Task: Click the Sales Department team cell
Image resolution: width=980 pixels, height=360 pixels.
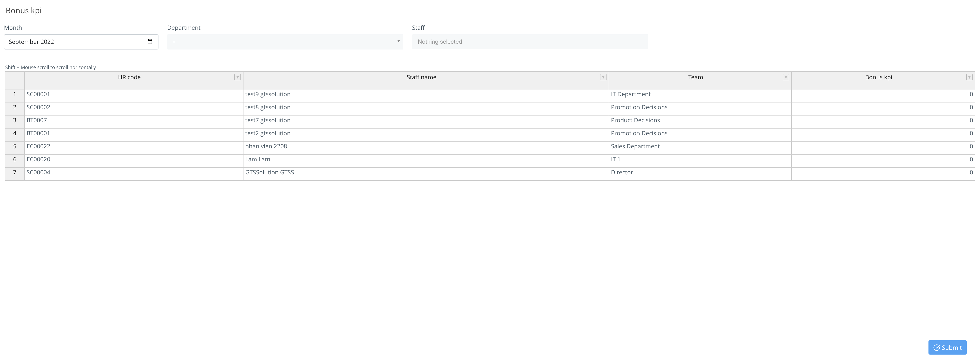Action: (x=635, y=146)
